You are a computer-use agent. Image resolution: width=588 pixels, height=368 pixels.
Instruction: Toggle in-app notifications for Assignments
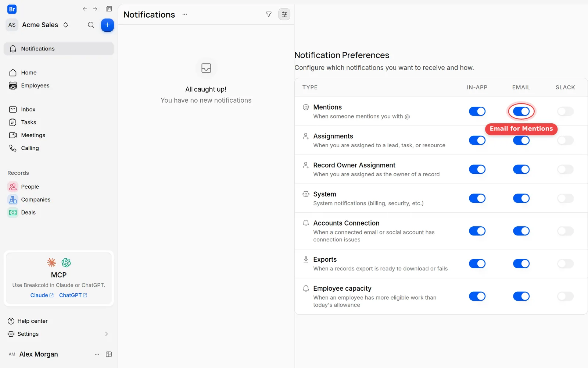(x=477, y=141)
